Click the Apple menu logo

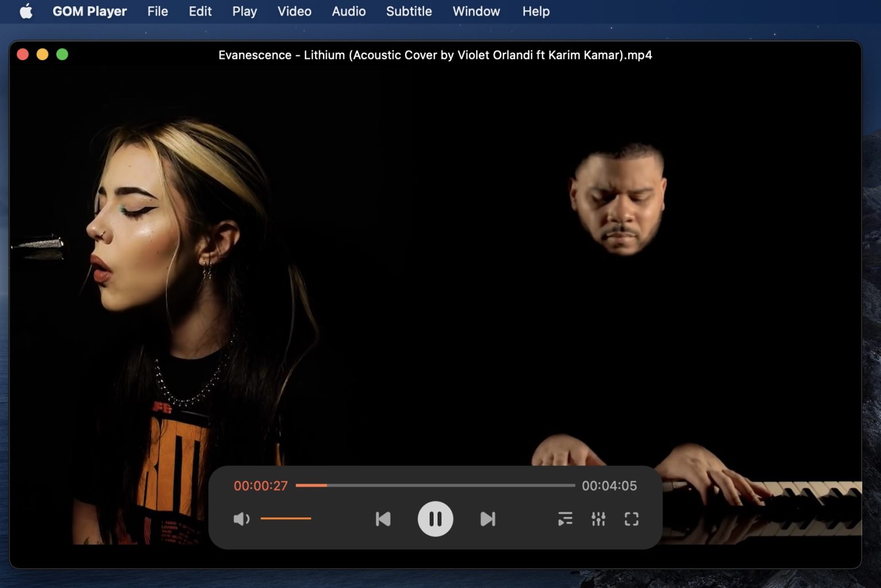[26, 11]
